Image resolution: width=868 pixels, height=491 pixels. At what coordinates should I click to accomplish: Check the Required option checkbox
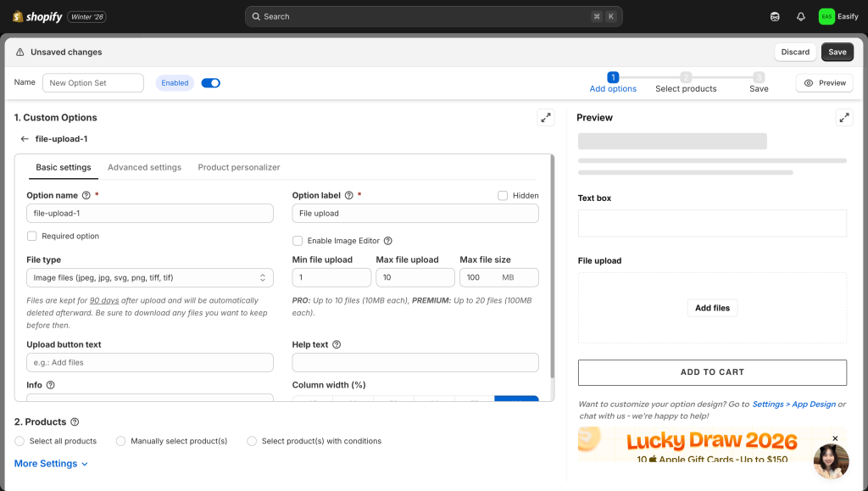[32, 237]
